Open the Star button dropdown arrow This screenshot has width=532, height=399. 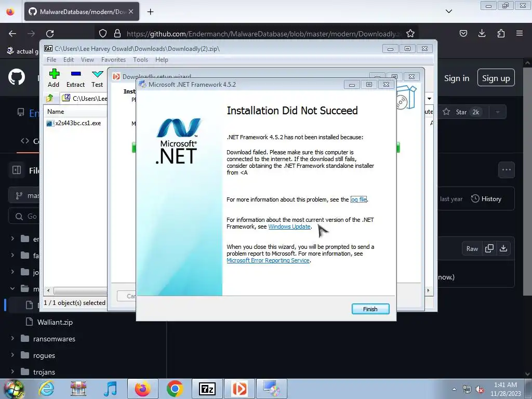coord(498,112)
